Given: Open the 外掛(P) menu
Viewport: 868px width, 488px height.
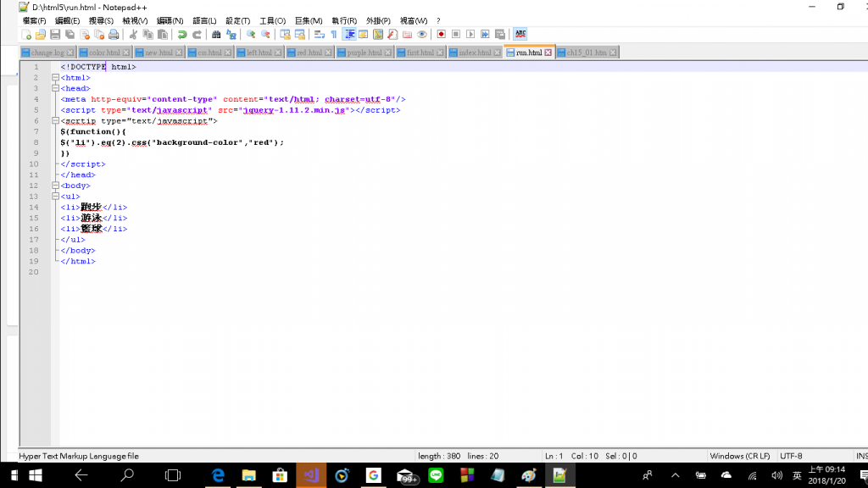Looking at the screenshot, I should (378, 20).
